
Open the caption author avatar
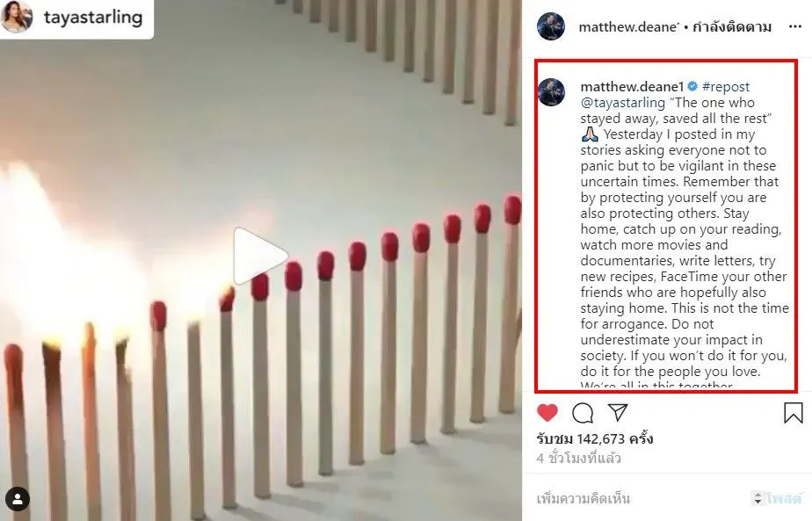coord(551,93)
